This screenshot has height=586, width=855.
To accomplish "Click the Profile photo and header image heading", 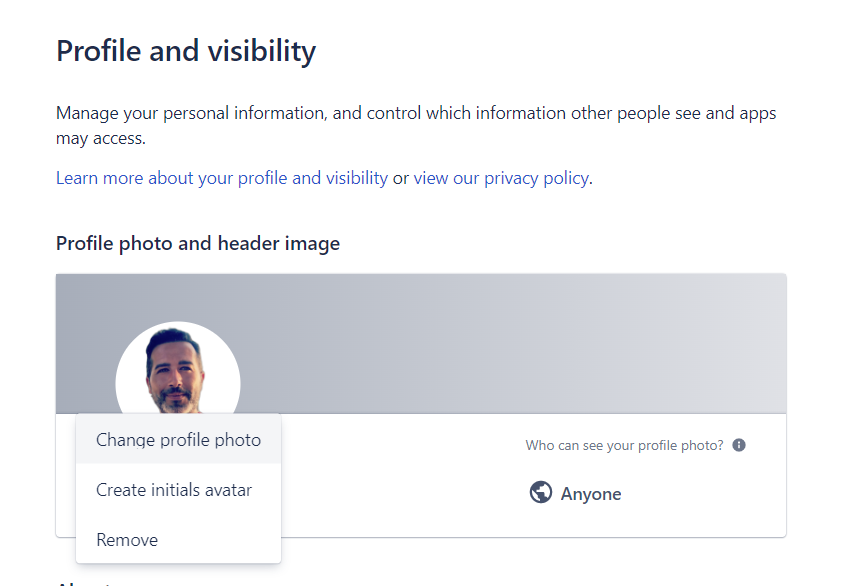I will tap(198, 243).
